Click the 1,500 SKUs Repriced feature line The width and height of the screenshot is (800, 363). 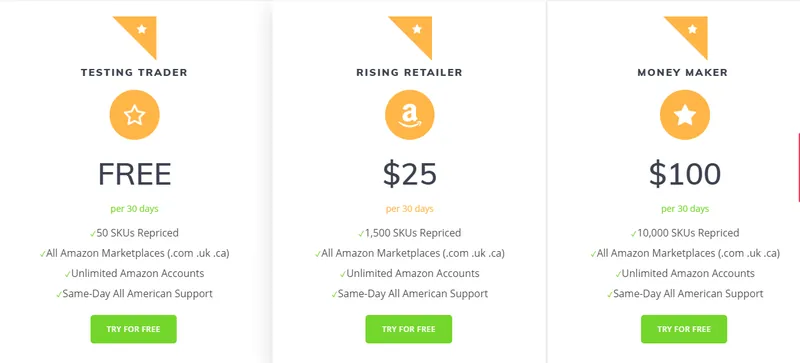coord(410,233)
